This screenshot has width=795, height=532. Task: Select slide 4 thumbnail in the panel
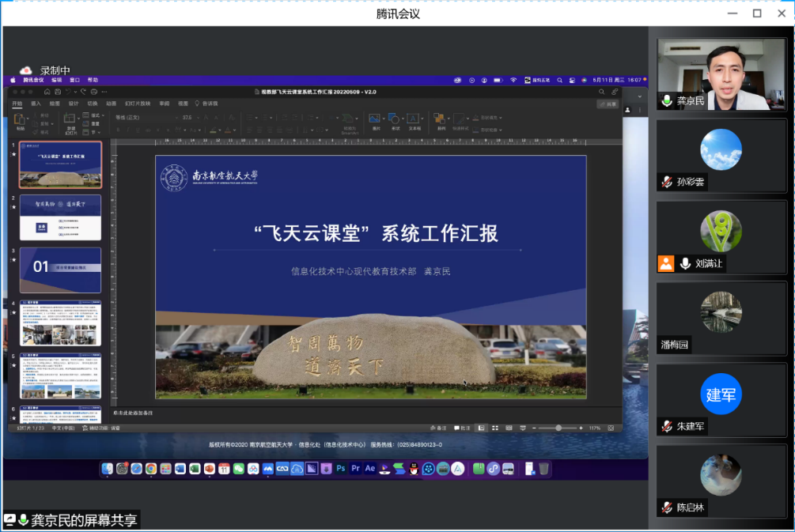coord(60,323)
